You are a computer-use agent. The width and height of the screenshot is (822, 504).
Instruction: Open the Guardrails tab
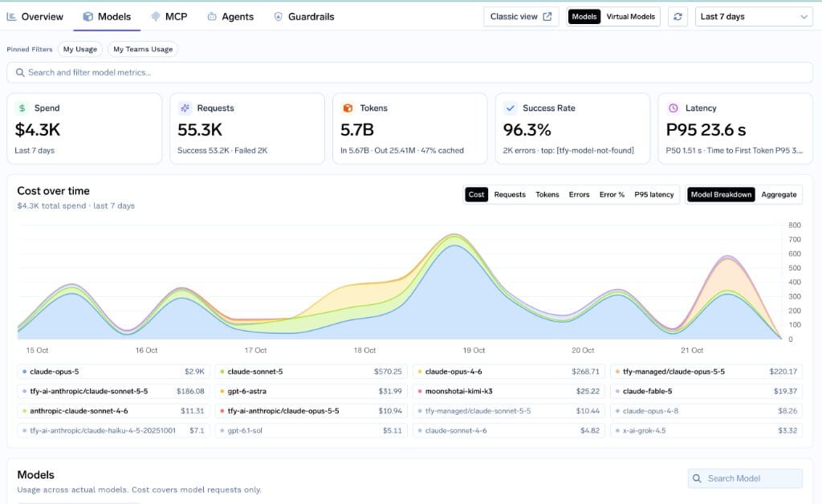click(x=304, y=17)
